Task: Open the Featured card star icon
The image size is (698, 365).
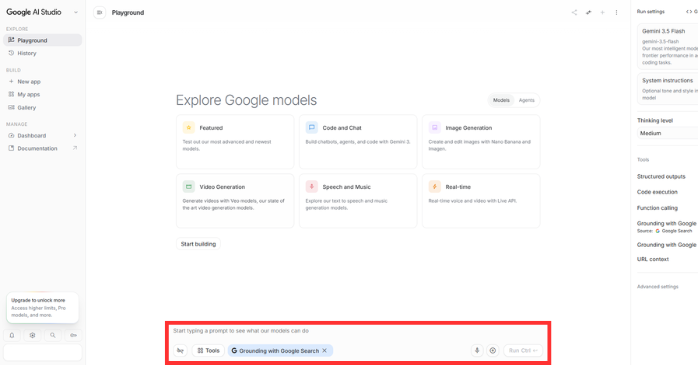Action: tap(189, 128)
